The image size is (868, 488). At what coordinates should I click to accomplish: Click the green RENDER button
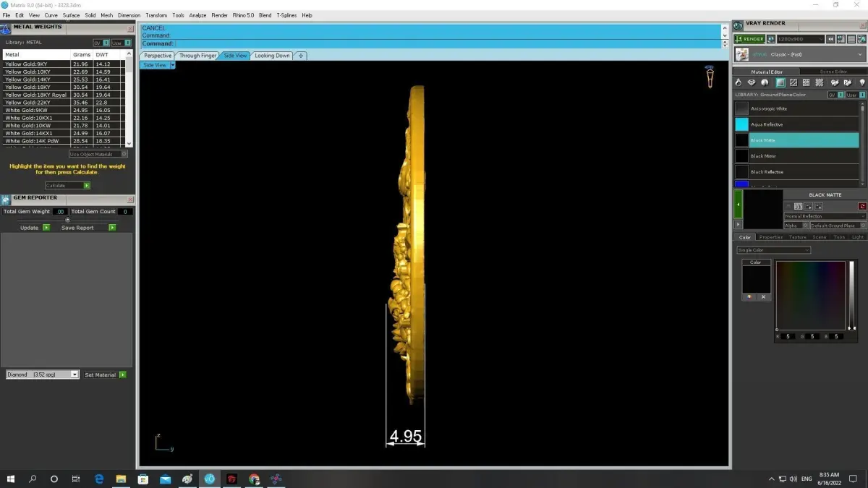coord(749,39)
